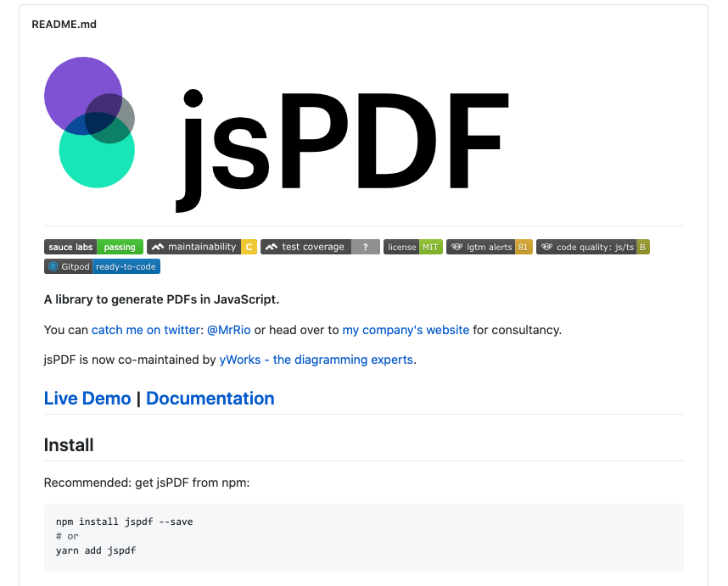Click the '81' alert count on lgtm badge
This screenshot has height=586, width=728.
524,247
